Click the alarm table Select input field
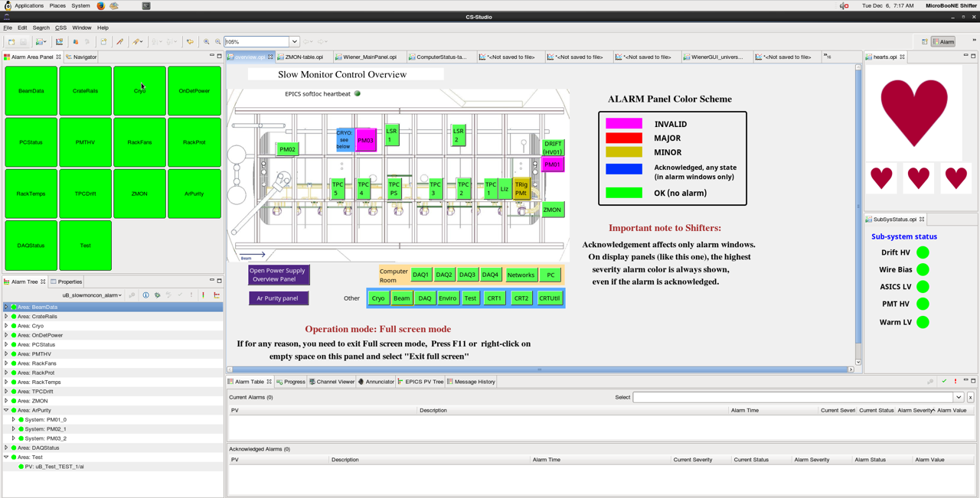 click(x=792, y=398)
